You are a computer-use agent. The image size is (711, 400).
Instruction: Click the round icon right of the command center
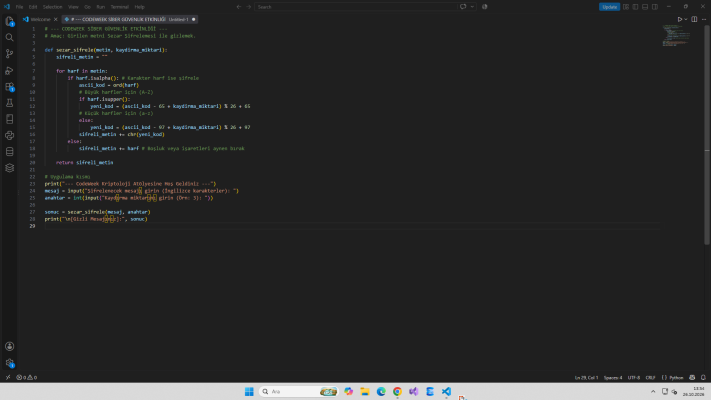pos(485,7)
